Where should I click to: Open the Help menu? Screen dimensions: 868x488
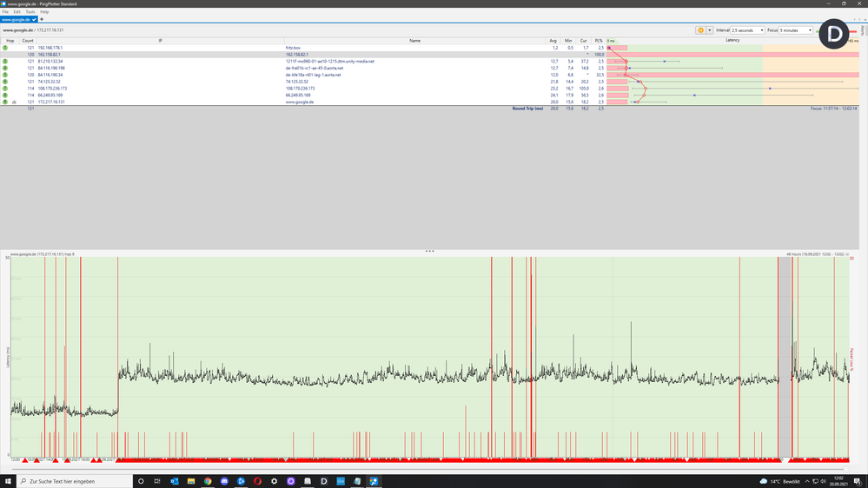[44, 11]
